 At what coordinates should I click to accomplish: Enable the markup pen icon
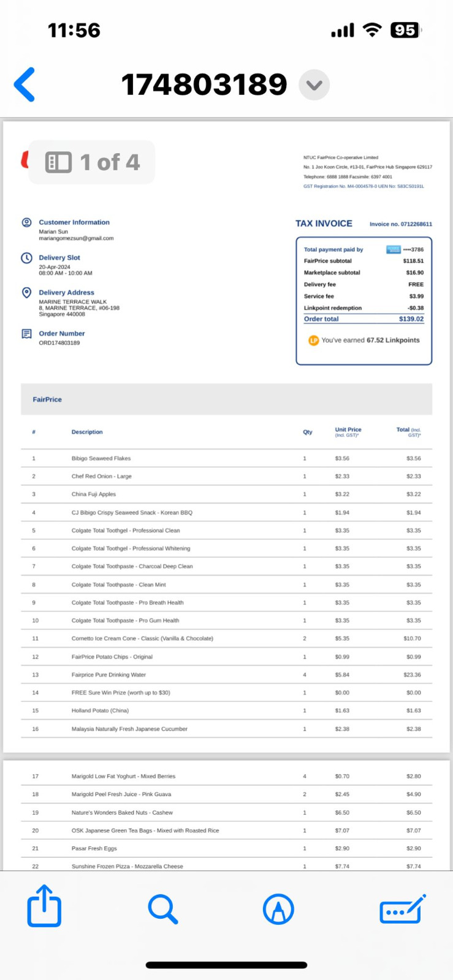point(278,909)
